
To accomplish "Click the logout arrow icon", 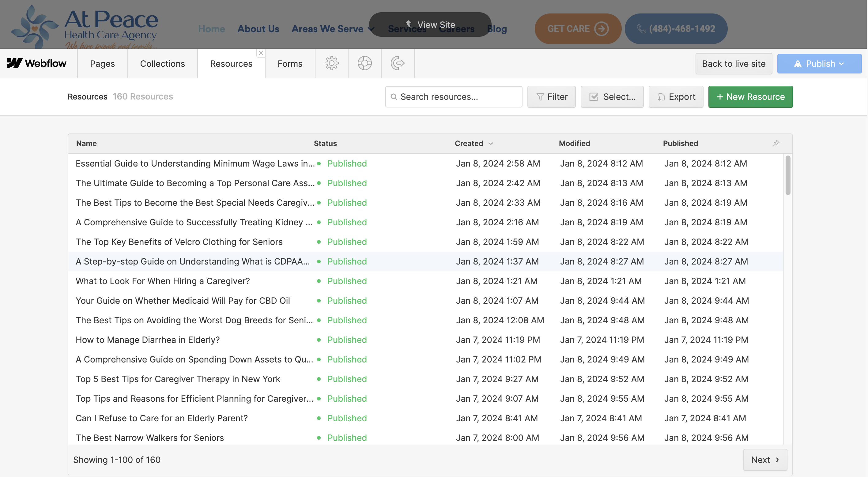I will (397, 63).
